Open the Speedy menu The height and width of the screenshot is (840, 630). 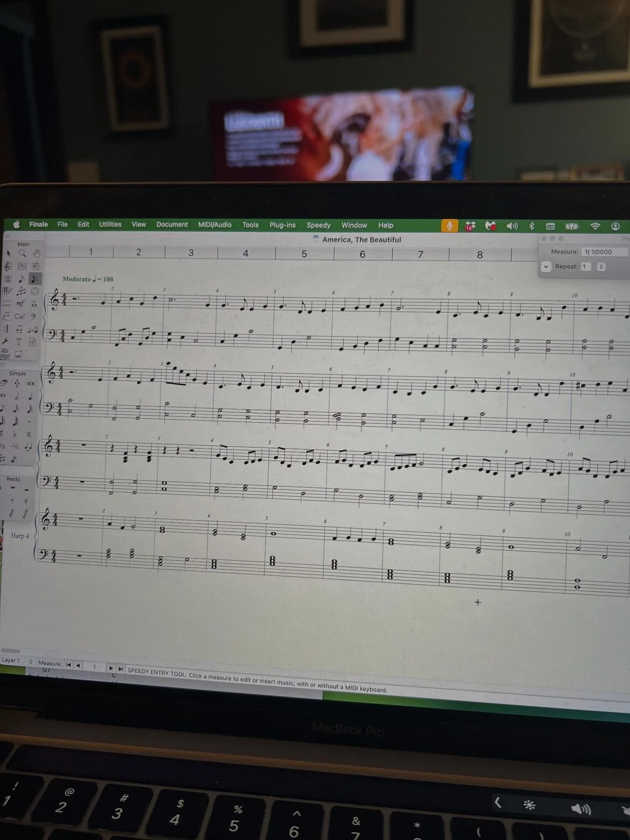click(x=318, y=225)
